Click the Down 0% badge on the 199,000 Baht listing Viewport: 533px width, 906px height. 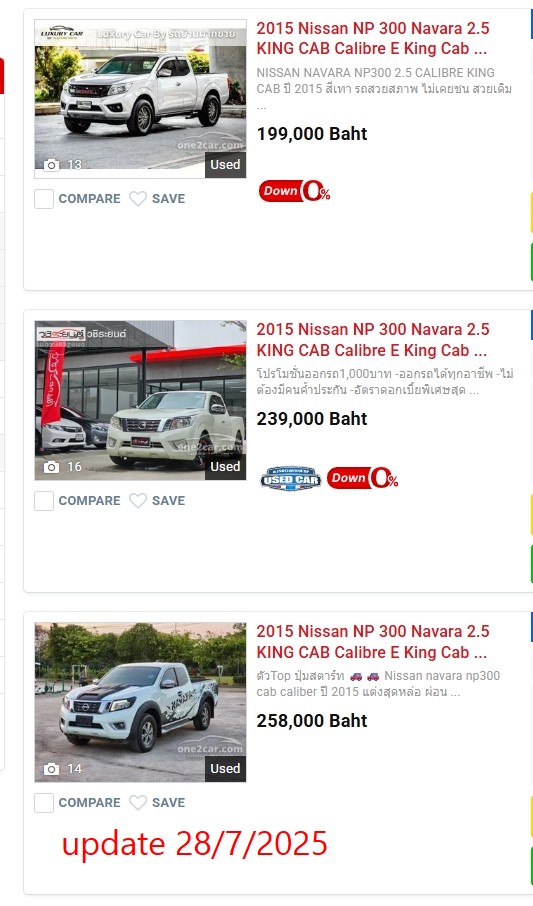click(x=294, y=191)
